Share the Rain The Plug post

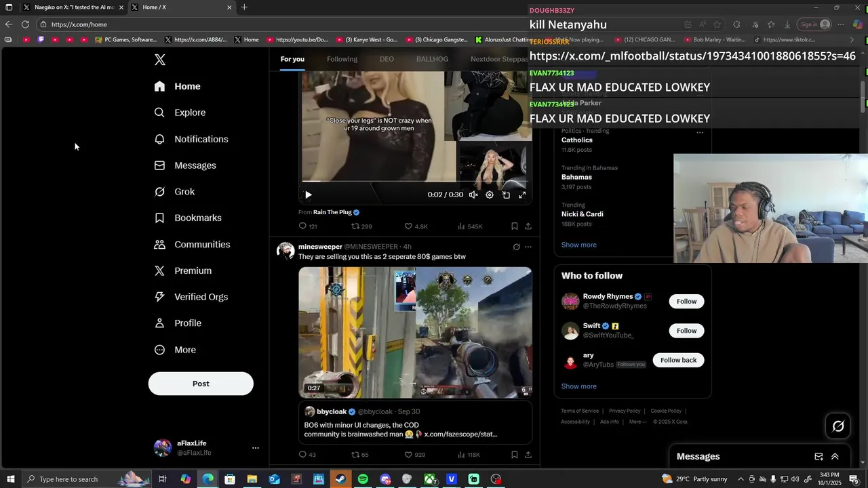click(x=528, y=226)
